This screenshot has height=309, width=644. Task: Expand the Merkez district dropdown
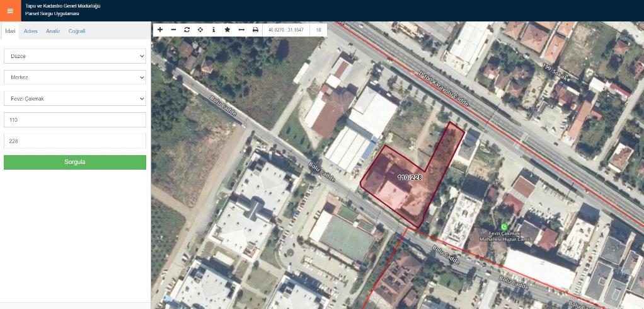click(x=74, y=78)
